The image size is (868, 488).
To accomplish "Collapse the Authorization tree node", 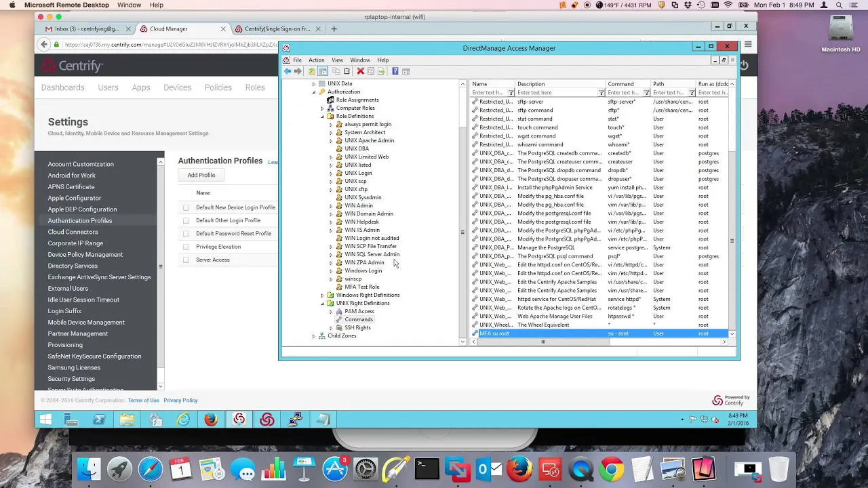I will point(314,92).
